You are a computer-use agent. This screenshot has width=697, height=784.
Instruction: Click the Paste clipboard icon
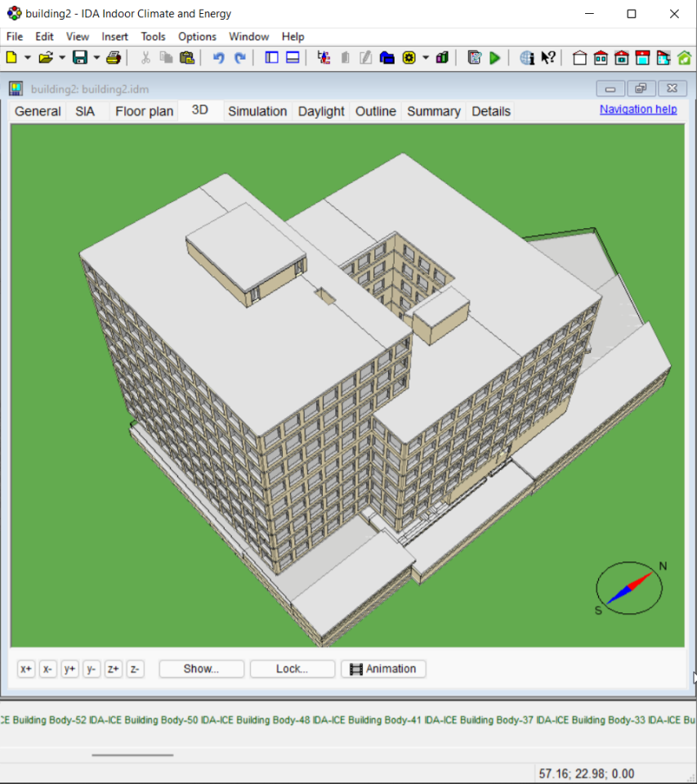187,58
